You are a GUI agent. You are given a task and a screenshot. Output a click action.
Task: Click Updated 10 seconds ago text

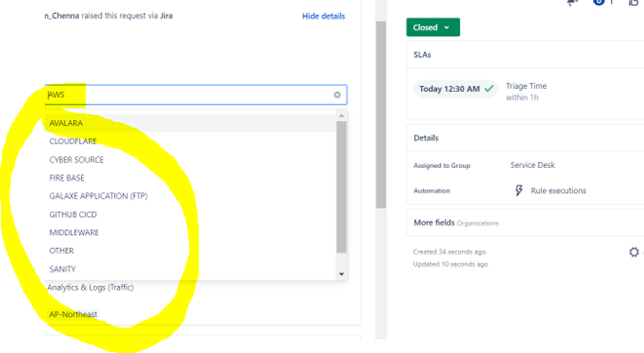[x=450, y=264]
